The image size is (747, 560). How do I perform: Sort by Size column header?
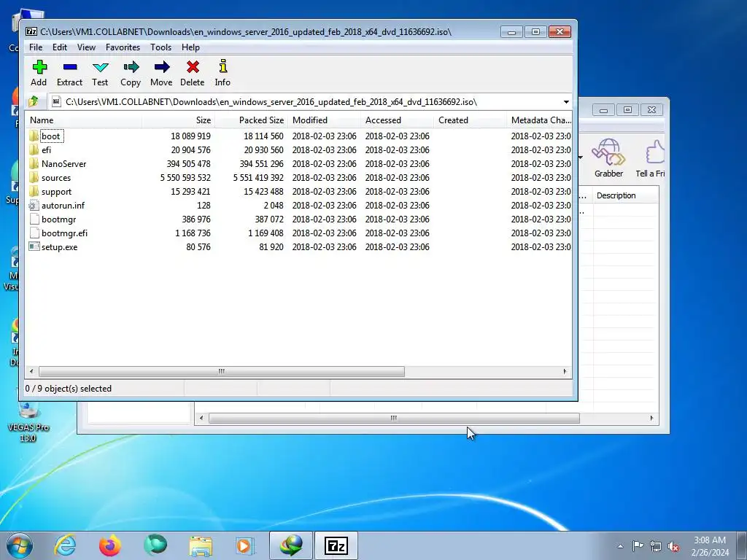click(178, 120)
